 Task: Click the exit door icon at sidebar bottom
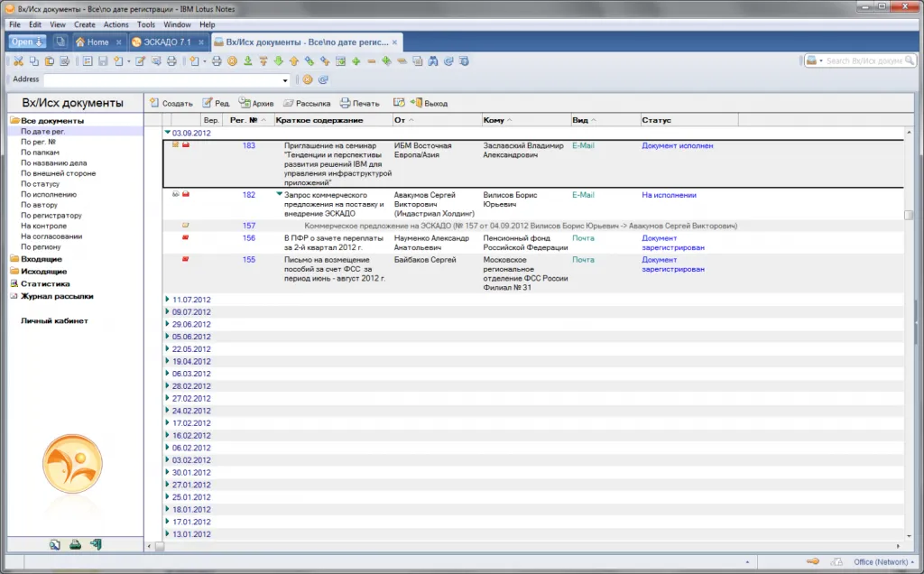(x=96, y=544)
